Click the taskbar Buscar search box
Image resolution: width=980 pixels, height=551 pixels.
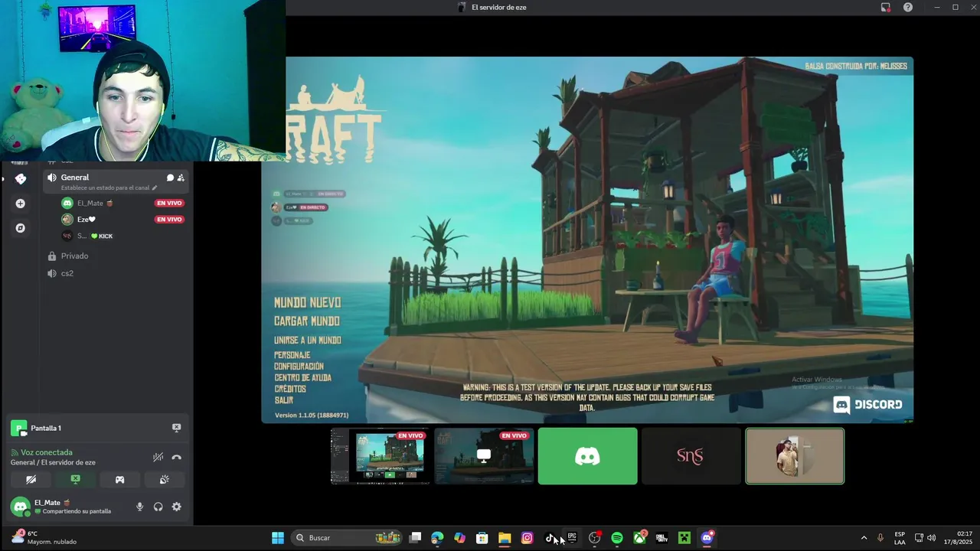(x=348, y=538)
